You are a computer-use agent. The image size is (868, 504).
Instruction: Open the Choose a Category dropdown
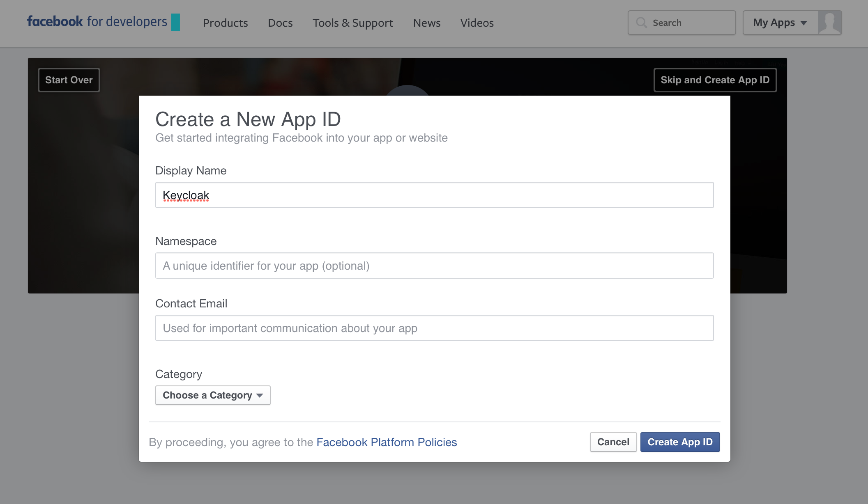(x=212, y=395)
